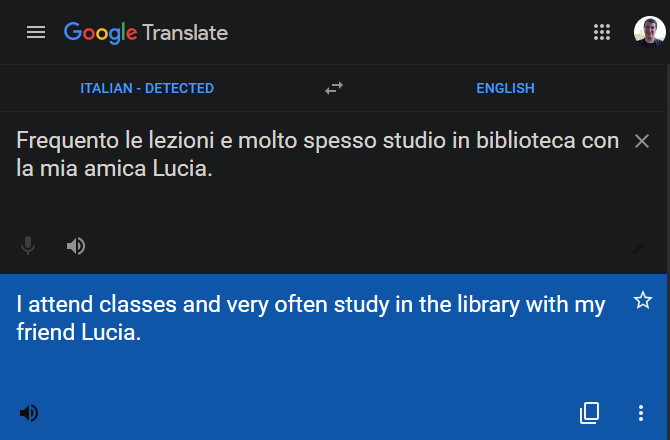The image size is (670, 440).
Task: Open the Google apps grid
Action: click(x=602, y=32)
